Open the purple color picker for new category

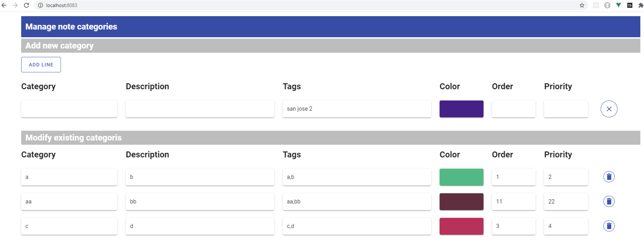461,109
